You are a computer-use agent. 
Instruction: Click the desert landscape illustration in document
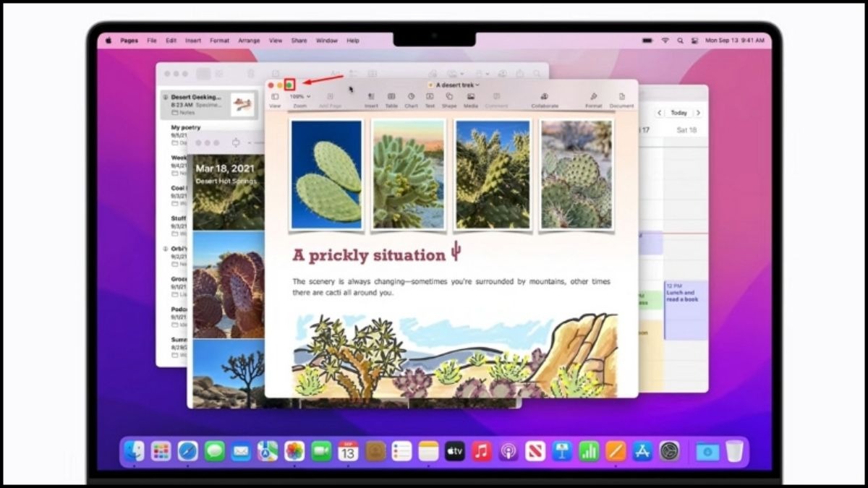pos(455,354)
